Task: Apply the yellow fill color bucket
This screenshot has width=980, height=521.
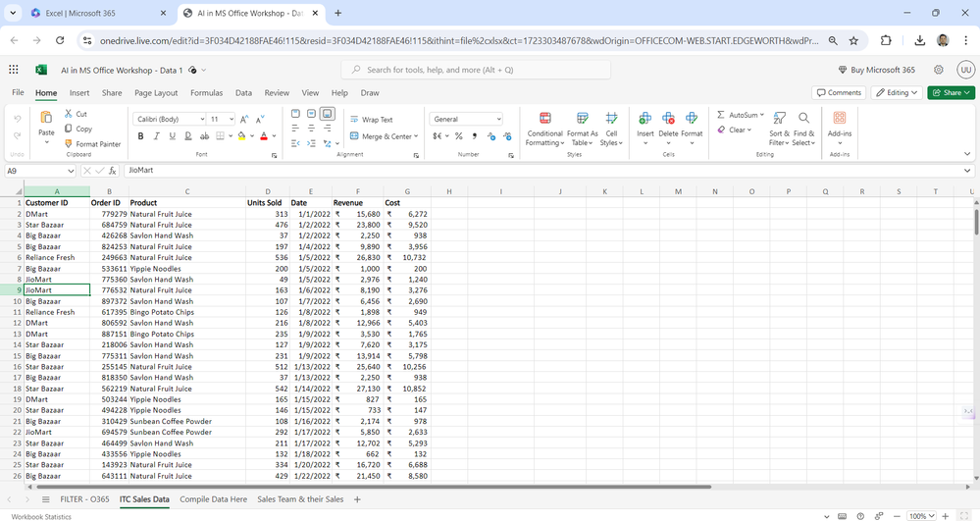Action: pos(241,135)
